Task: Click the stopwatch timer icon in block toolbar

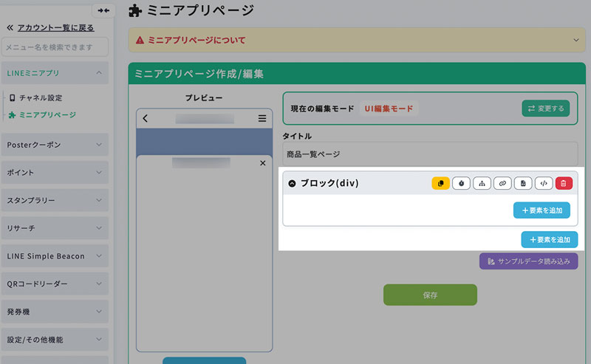Action: pos(461,183)
